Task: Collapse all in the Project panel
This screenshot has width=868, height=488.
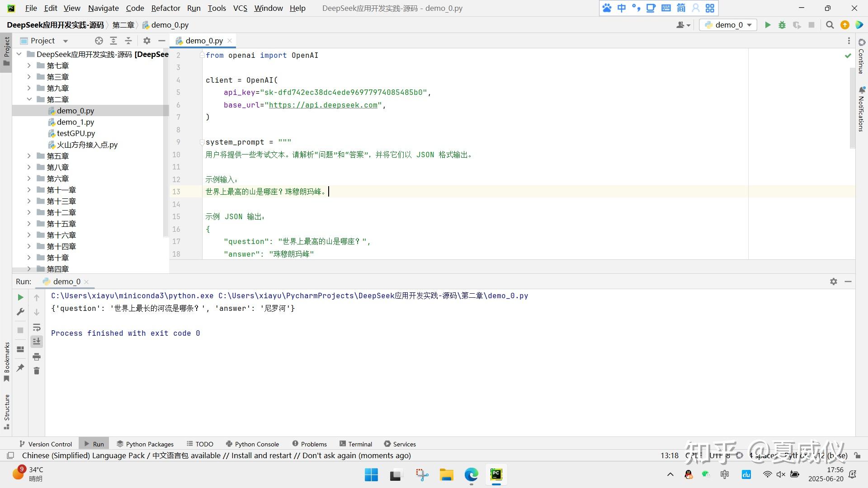Action: tap(128, 41)
